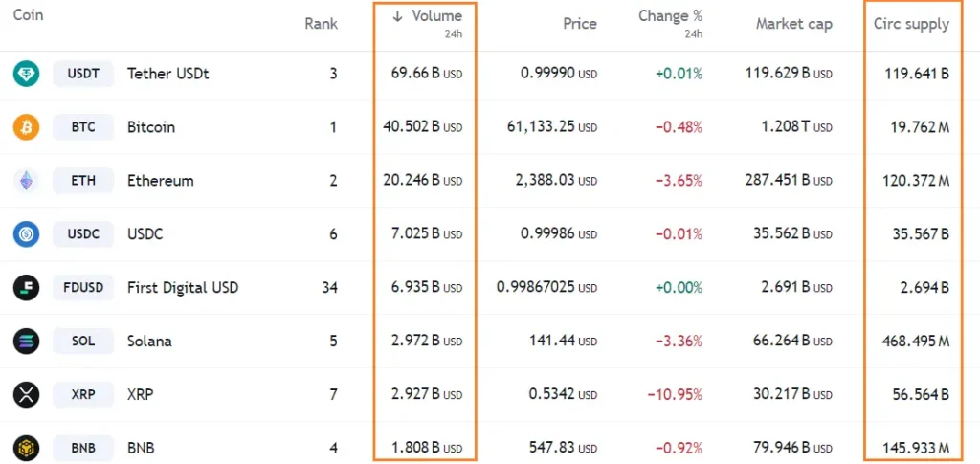
Task: Sort the table by Coin header
Action: [28, 15]
